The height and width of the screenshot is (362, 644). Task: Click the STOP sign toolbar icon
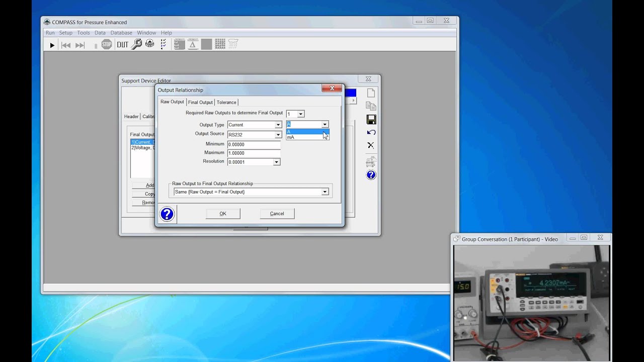pyautogui.click(x=107, y=45)
